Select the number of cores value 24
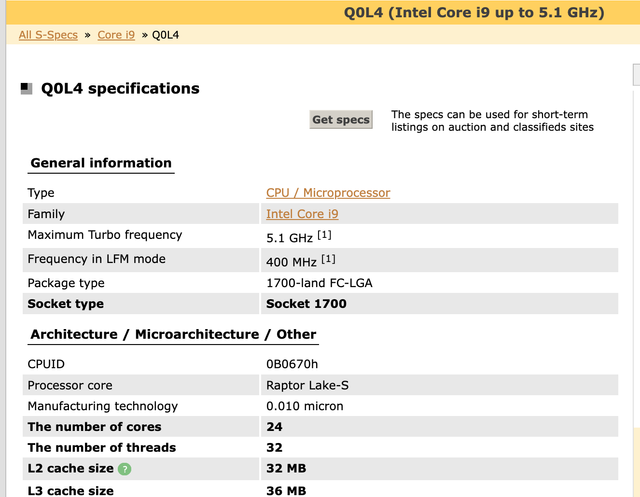 [x=274, y=427]
